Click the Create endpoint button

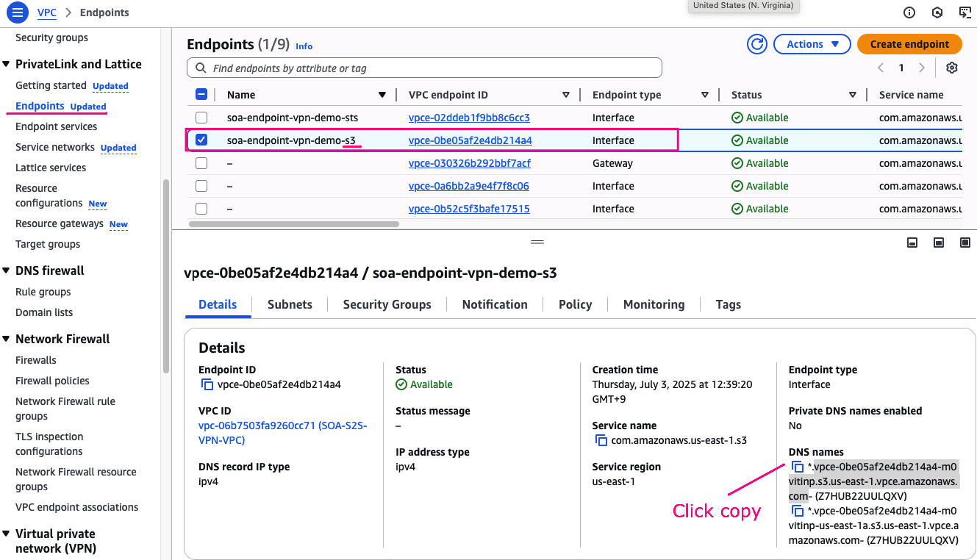[x=909, y=44]
